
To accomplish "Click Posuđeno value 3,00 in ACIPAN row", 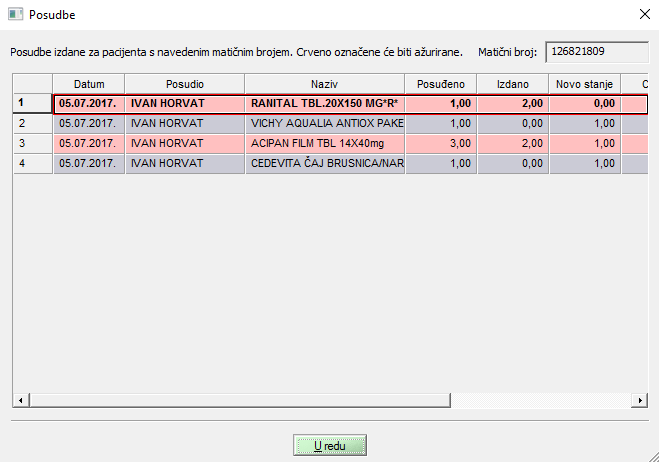I will tap(441, 143).
